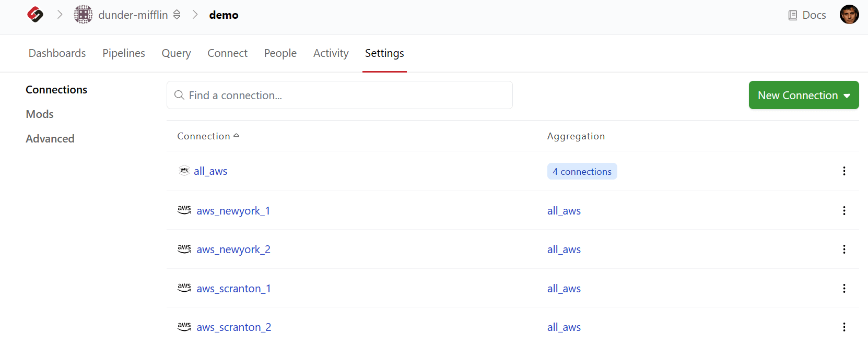868x357 pixels.
Task: Focus the Find a connection search field
Action: pos(339,95)
